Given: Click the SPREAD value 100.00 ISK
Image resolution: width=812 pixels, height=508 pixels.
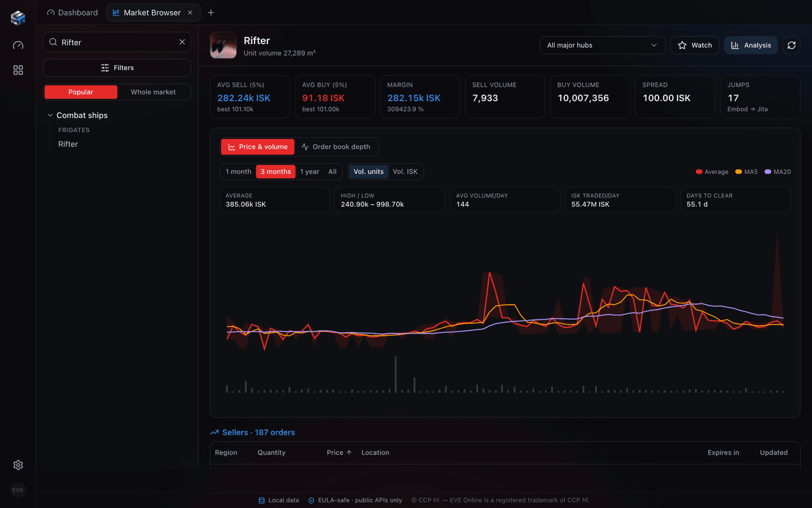Looking at the screenshot, I should (666, 98).
